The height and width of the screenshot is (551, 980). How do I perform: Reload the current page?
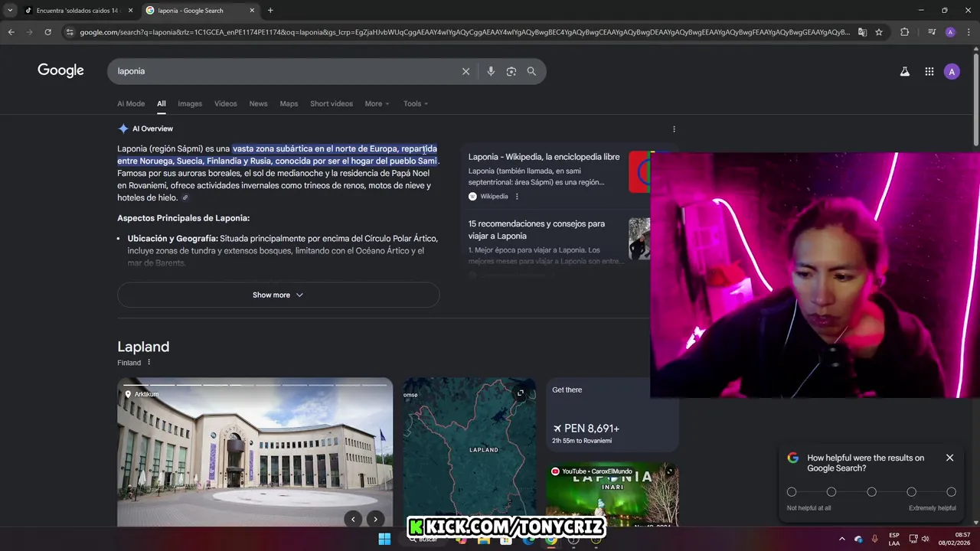tap(47, 32)
